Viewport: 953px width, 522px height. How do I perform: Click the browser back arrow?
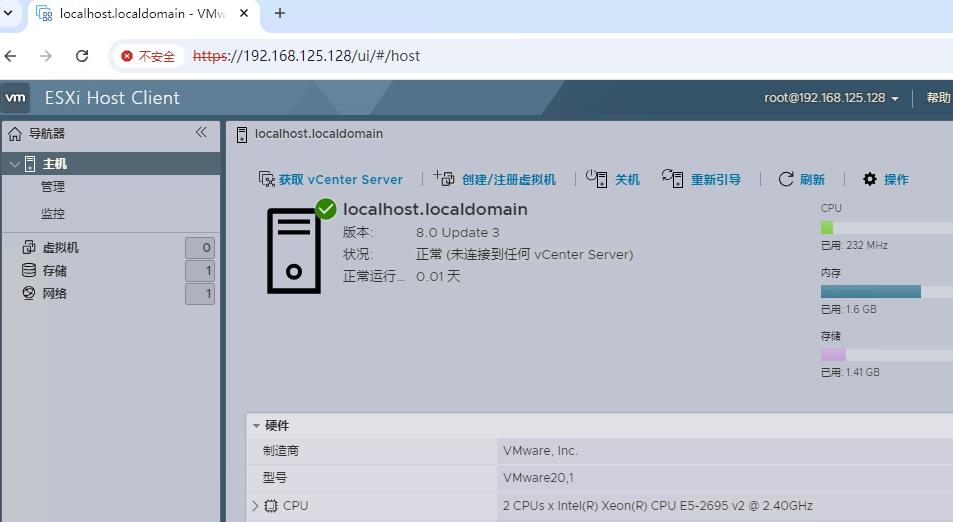[x=11, y=56]
